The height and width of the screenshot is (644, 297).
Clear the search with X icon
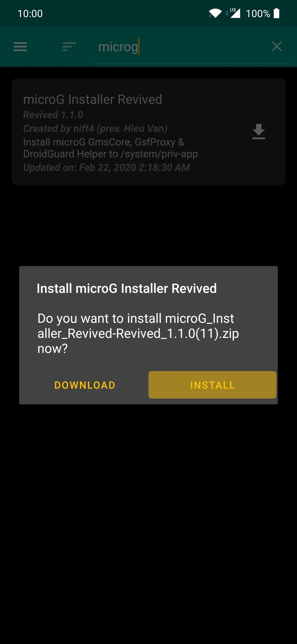click(277, 46)
